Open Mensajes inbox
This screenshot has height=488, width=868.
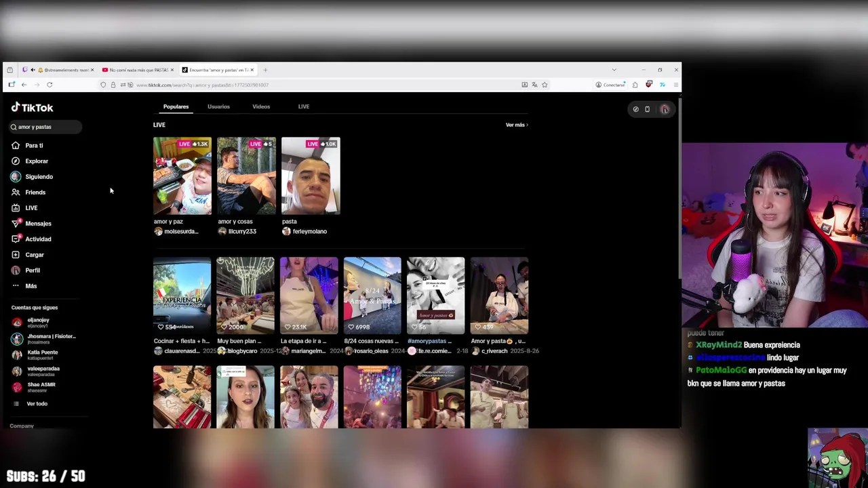coord(31,224)
